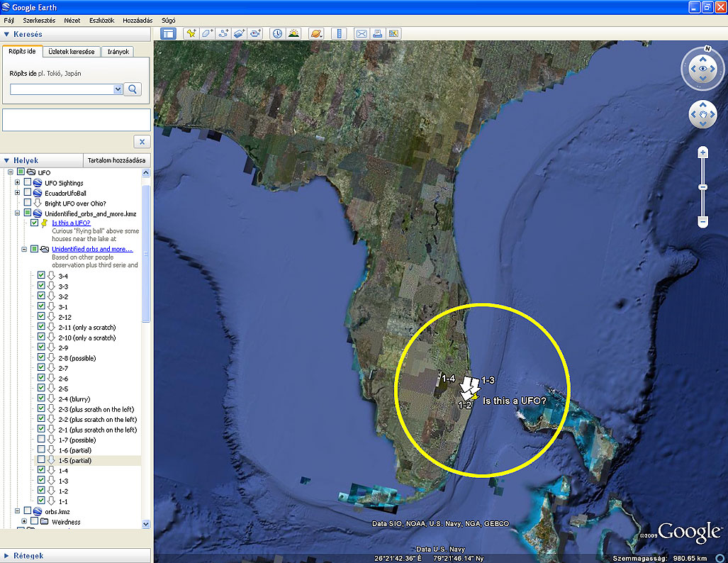This screenshot has width=728, height=563.
Task: Select 2-11 (only a scratch) entry
Action: pos(86,328)
